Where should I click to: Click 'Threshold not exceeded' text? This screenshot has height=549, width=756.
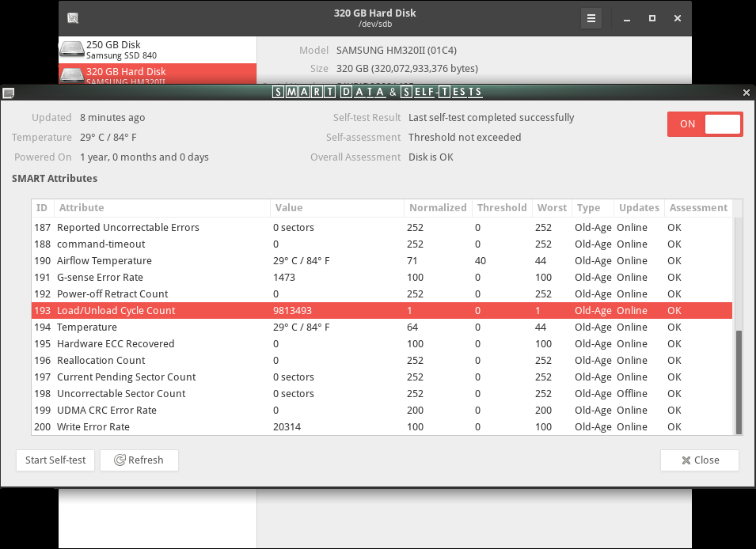coord(465,138)
